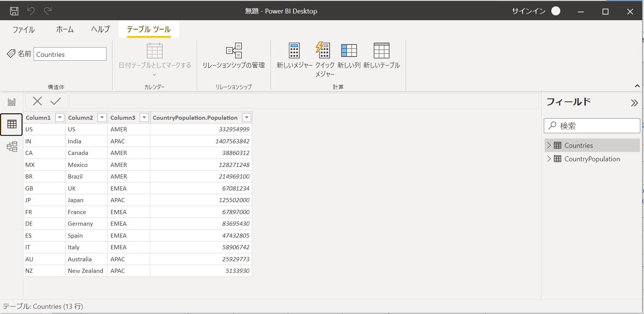Click the MX cell
This screenshot has height=314, width=644.
(x=44, y=165)
